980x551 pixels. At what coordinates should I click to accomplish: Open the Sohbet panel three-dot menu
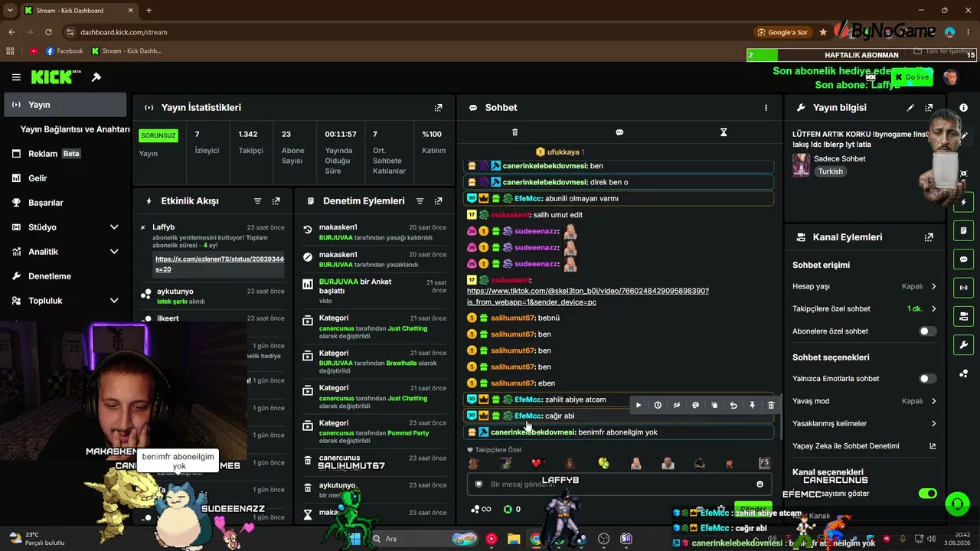(x=766, y=108)
